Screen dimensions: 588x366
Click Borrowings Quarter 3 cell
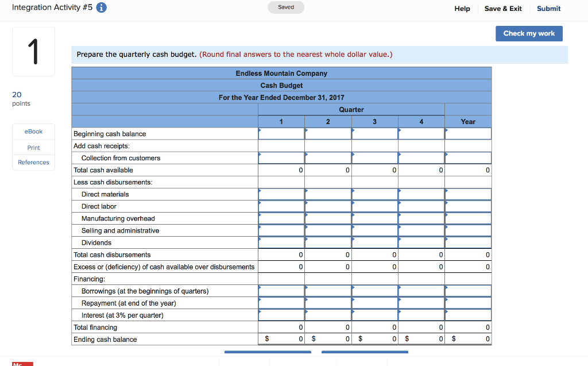(x=374, y=291)
